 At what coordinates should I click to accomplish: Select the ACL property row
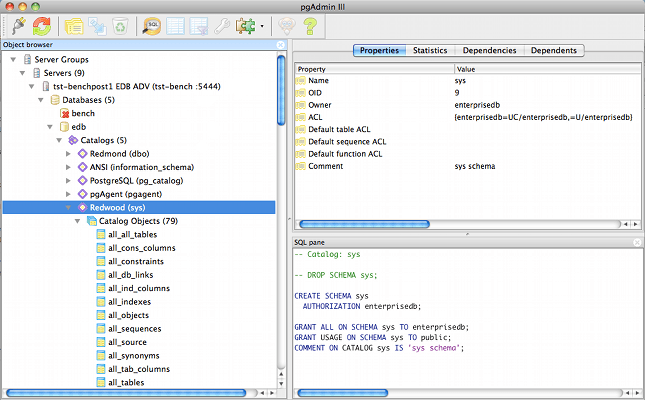[468, 117]
